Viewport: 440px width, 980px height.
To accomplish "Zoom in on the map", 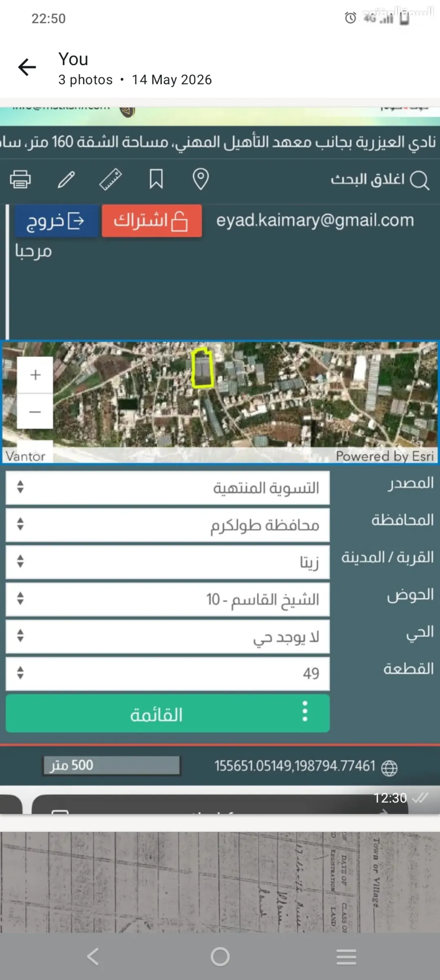I will point(35,375).
